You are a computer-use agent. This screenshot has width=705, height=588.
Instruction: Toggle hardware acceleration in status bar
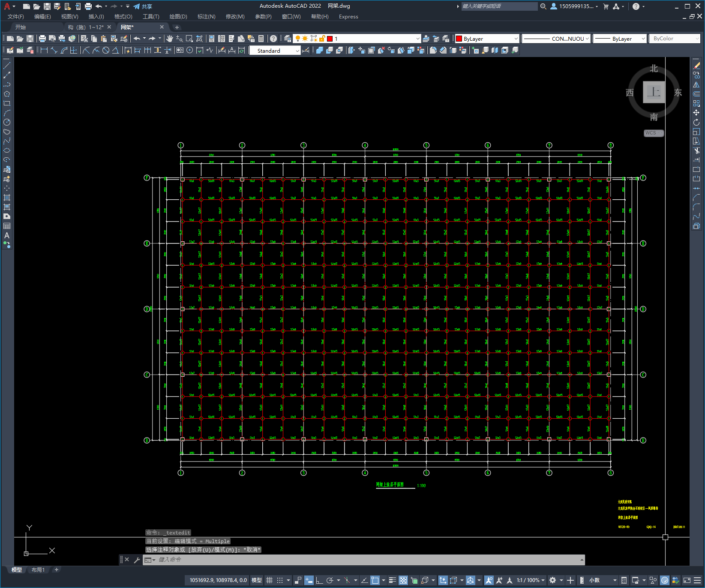tap(665, 580)
